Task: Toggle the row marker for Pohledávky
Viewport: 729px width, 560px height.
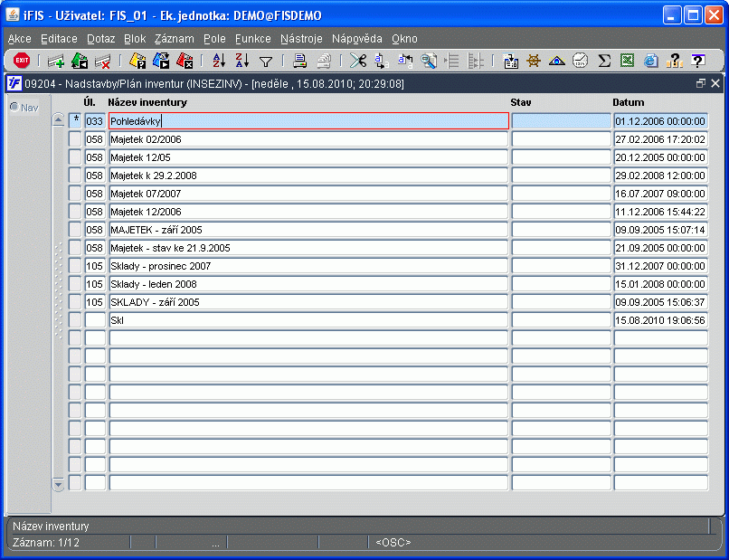Action: 75,121
